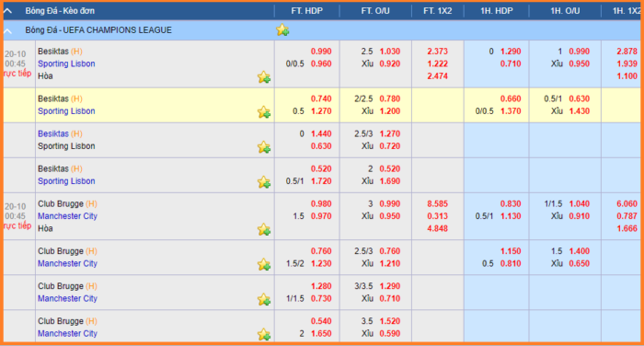Bet Club Brugge win at 8.585
This screenshot has height=346, width=644.
[437, 203]
